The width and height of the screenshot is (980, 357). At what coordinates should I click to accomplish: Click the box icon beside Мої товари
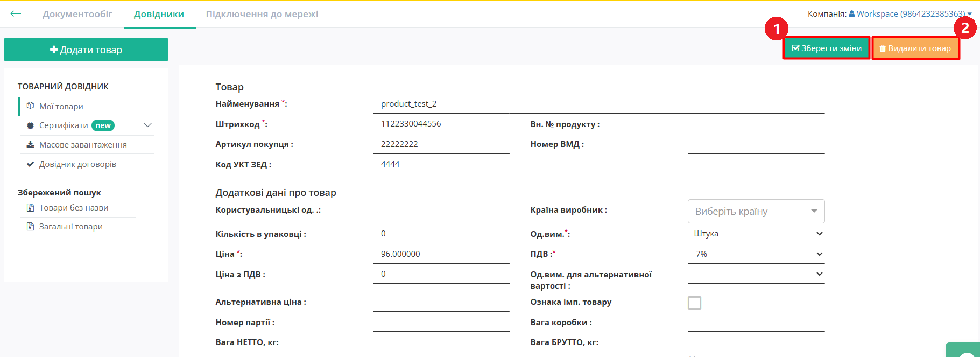30,106
